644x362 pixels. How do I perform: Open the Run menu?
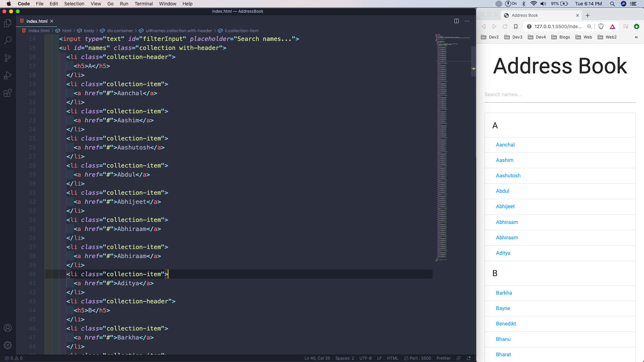click(124, 4)
